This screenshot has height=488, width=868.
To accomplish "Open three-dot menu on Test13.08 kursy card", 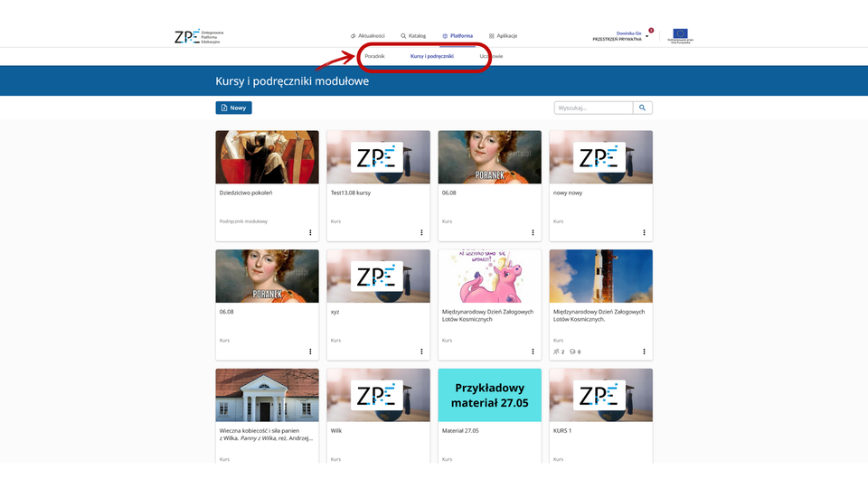I will pos(421,232).
